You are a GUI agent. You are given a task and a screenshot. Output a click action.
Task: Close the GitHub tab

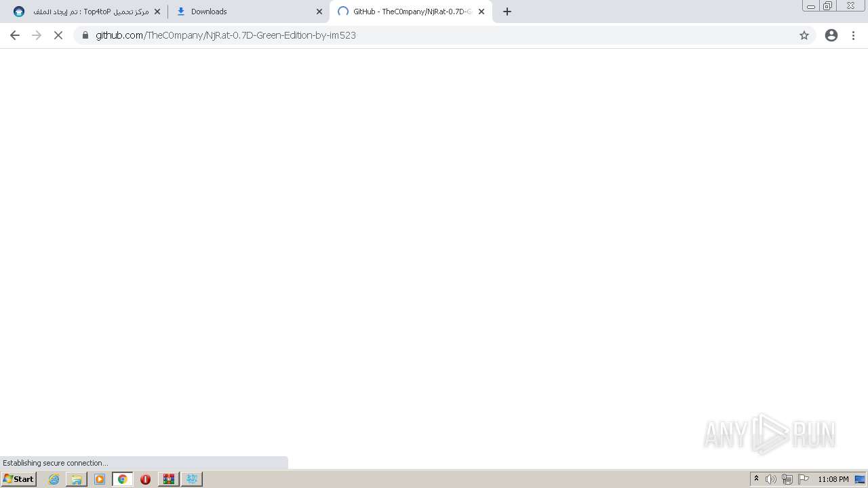pyautogui.click(x=481, y=12)
